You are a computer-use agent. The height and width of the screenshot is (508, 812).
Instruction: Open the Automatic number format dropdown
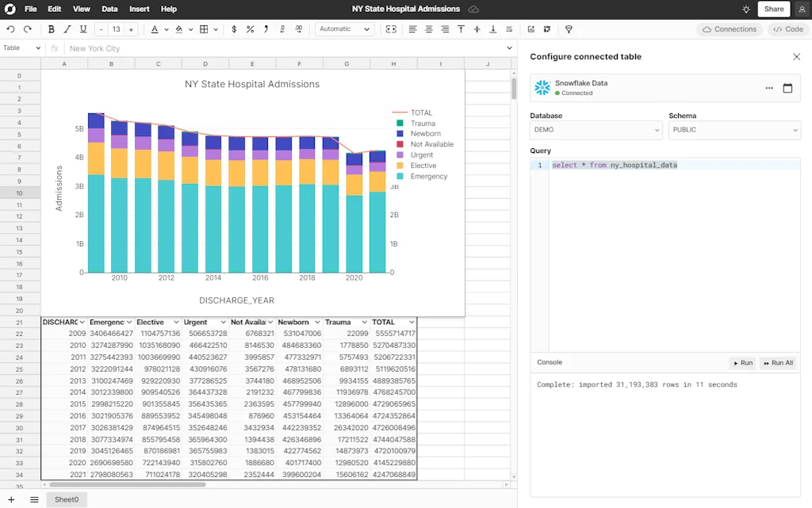point(344,29)
